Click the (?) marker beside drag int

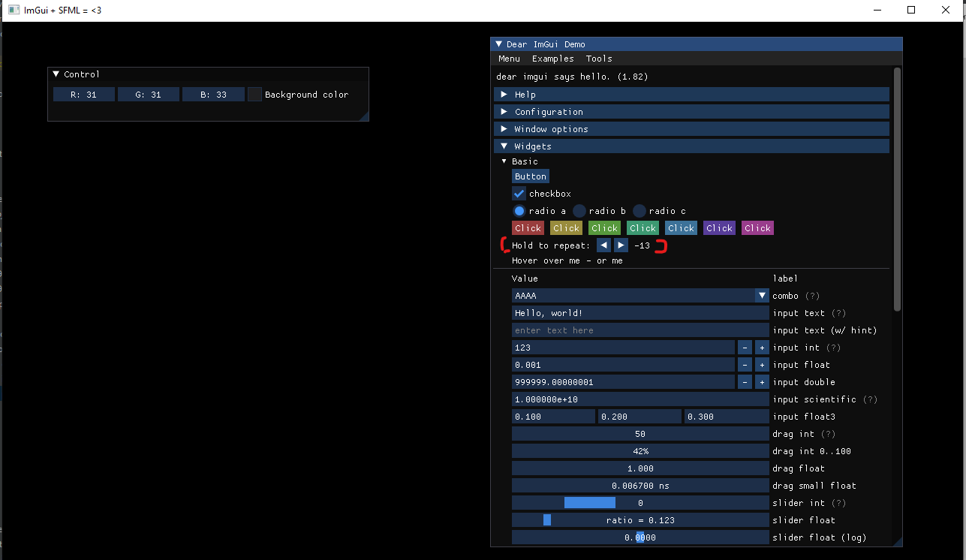(x=828, y=434)
